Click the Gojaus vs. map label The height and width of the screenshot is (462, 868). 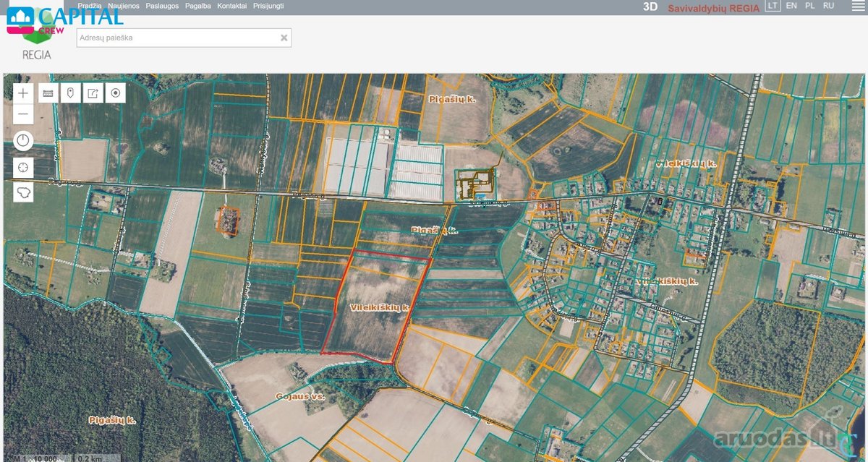pos(300,397)
